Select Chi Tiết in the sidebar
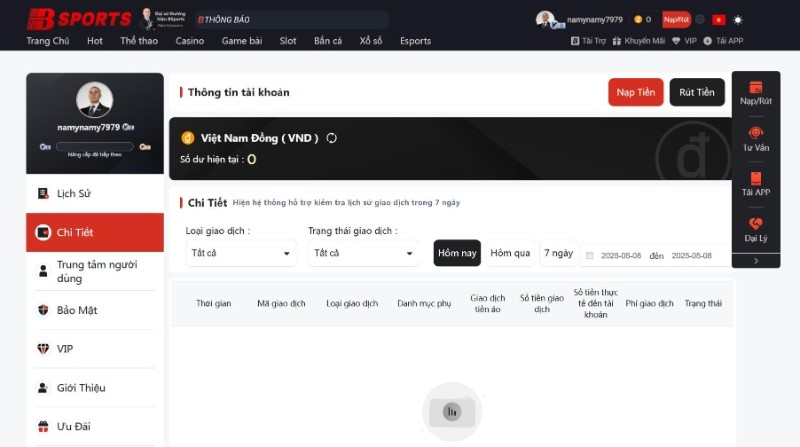The image size is (800, 447). [x=95, y=232]
